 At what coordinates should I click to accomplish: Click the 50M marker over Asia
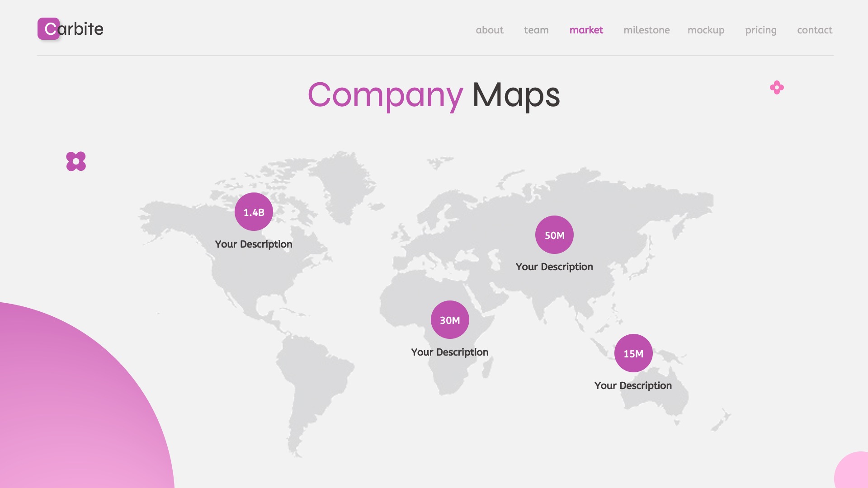(x=554, y=235)
